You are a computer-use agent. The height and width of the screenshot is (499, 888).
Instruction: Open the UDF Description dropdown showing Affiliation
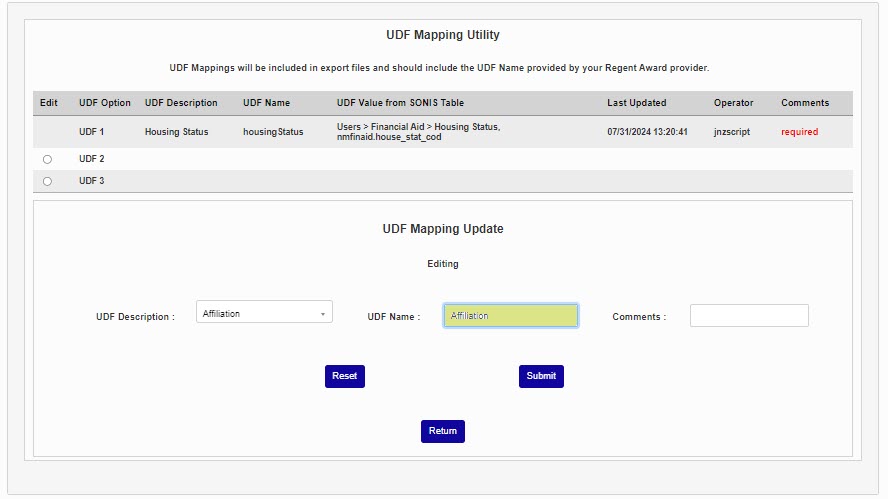tap(264, 314)
